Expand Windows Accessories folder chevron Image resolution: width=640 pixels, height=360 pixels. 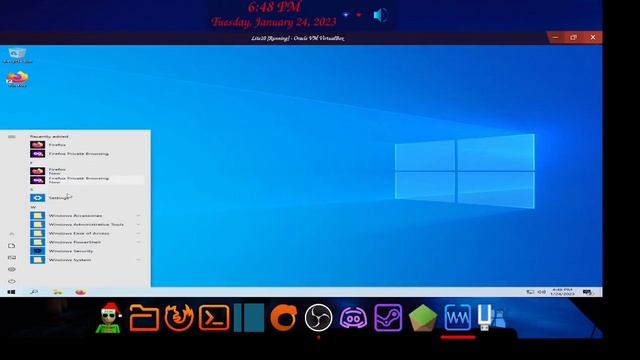pyautogui.click(x=138, y=216)
